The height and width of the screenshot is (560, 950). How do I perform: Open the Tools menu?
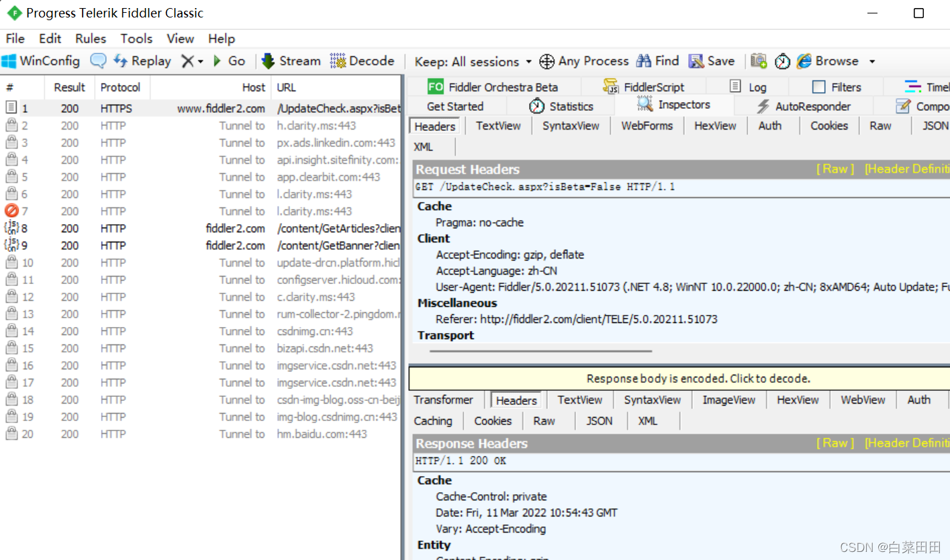click(x=136, y=38)
